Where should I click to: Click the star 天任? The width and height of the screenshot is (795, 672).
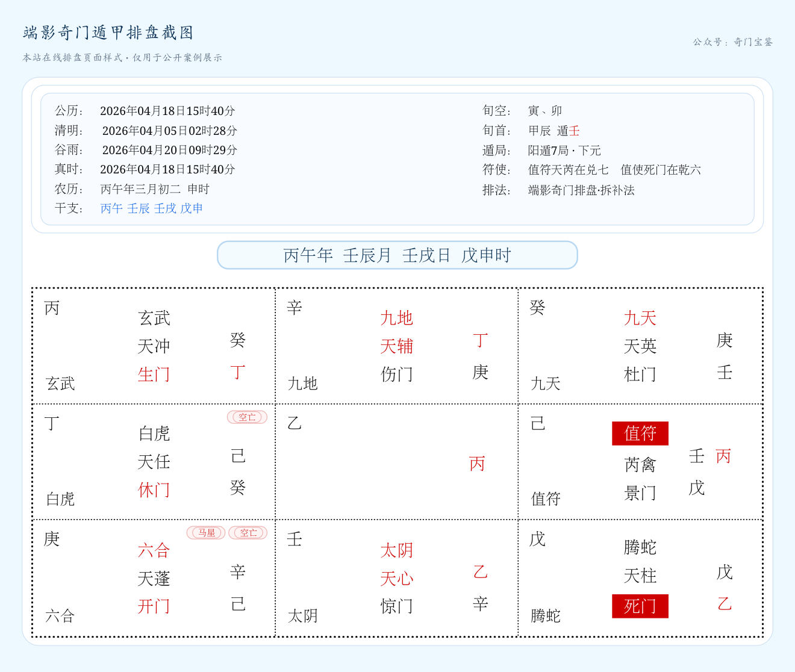(154, 462)
